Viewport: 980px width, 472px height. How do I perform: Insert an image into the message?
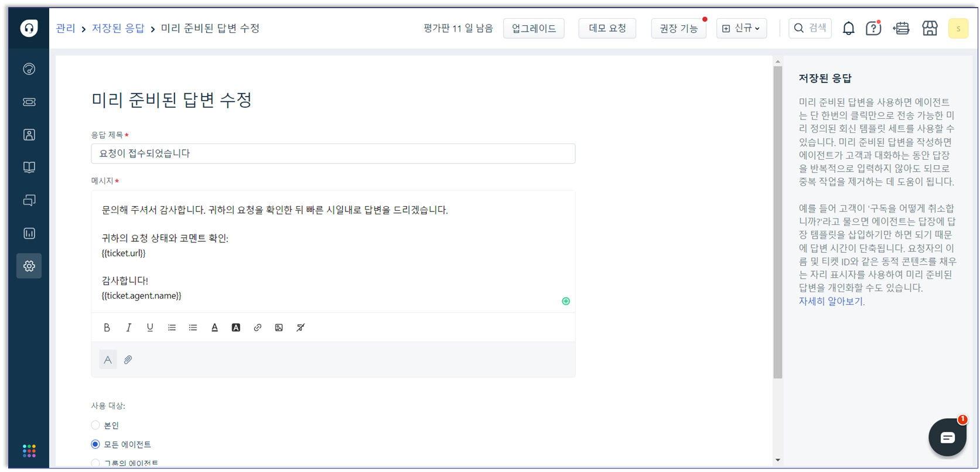pos(279,327)
